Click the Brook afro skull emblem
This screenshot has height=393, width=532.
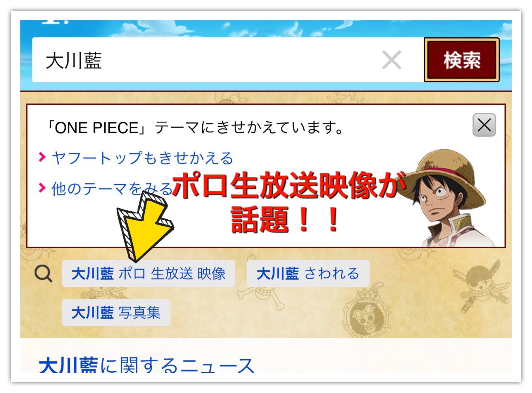point(365,314)
